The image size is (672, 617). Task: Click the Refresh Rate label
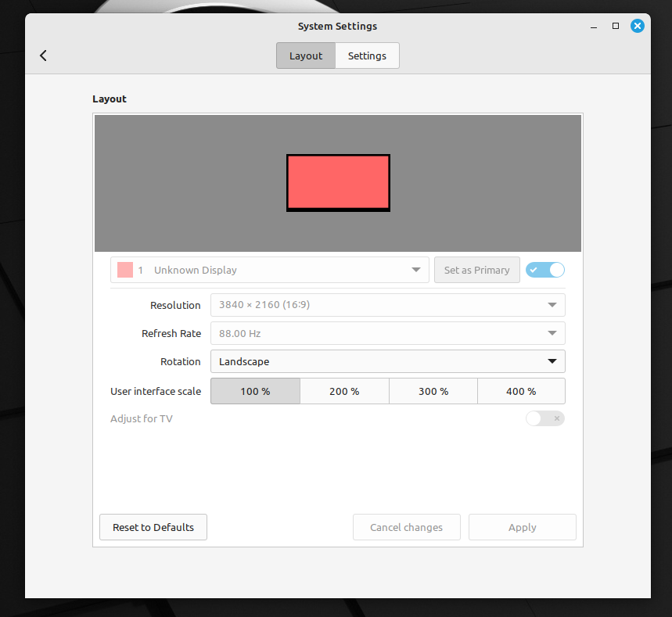[x=171, y=333]
